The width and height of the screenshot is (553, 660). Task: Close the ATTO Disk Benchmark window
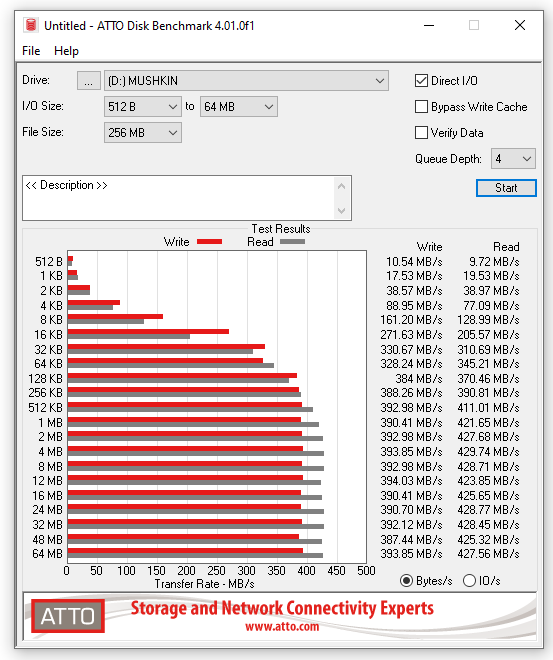(520, 25)
